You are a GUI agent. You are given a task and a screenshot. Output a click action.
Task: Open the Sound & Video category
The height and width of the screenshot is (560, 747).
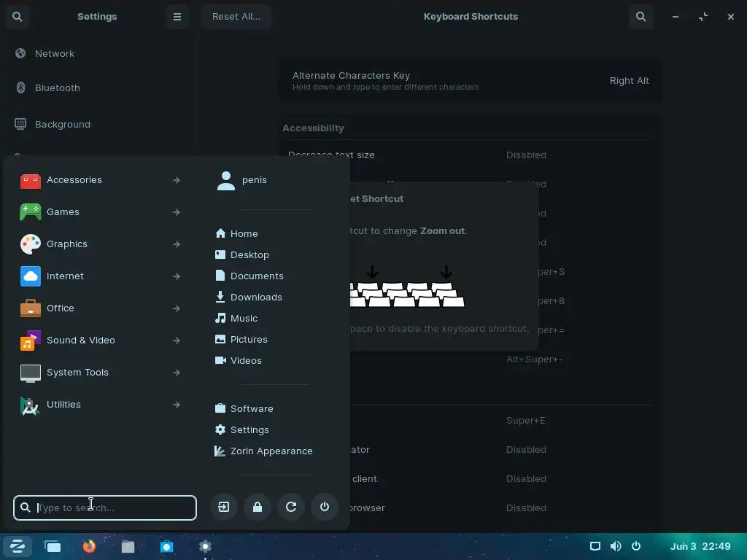pyautogui.click(x=100, y=341)
